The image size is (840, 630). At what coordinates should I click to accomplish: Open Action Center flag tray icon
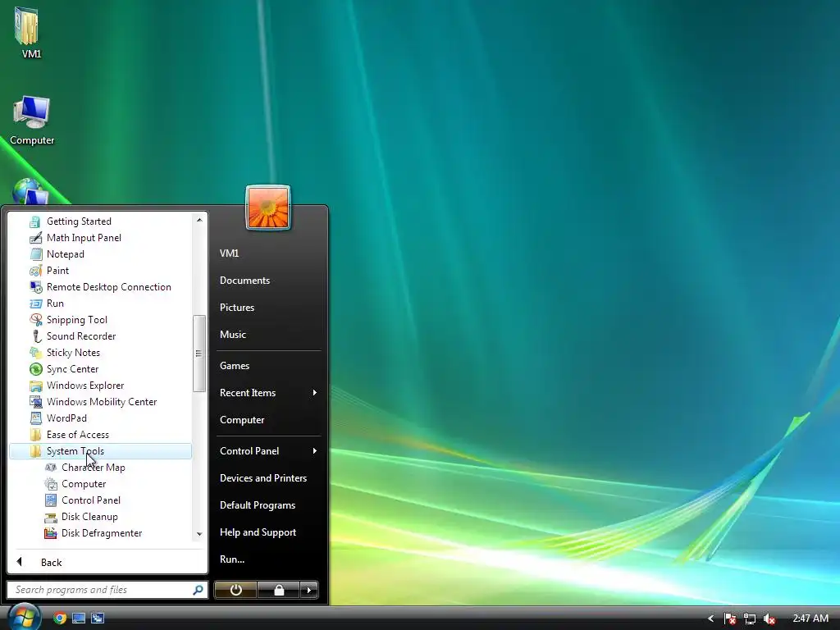coord(729,619)
